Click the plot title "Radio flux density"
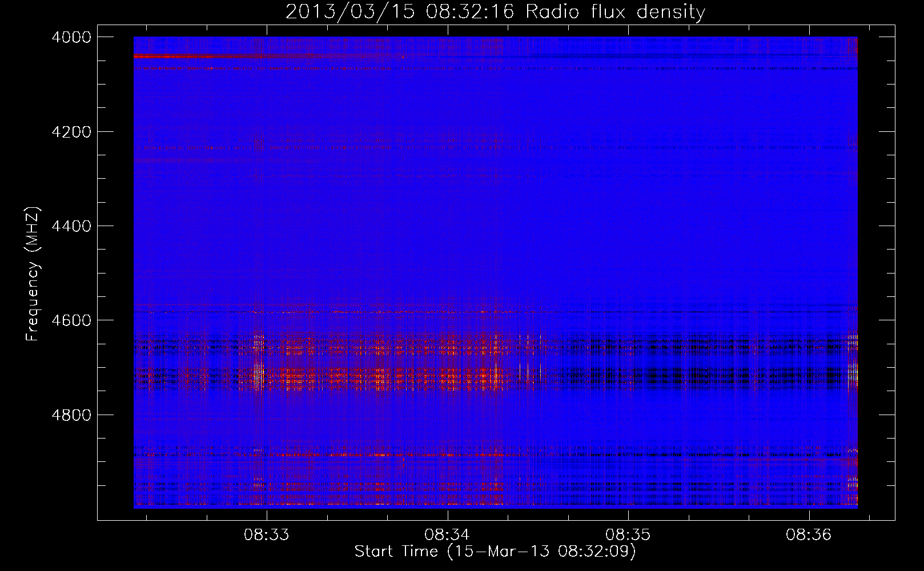Viewport: 924px width, 571px height. [x=615, y=12]
